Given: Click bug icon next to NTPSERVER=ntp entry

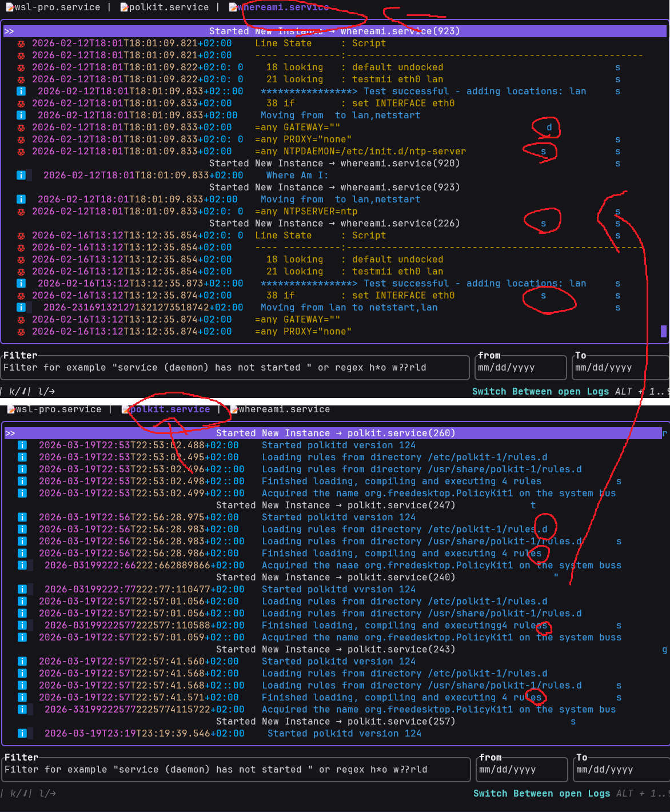Looking at the screenshot, I should point(21,212).
